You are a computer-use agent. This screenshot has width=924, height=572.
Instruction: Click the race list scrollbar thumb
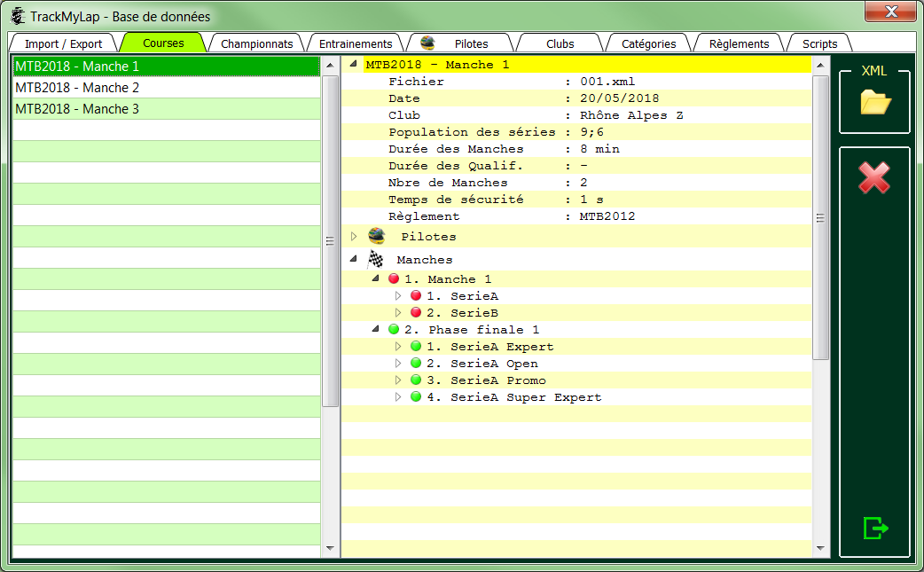pos(330,241)
